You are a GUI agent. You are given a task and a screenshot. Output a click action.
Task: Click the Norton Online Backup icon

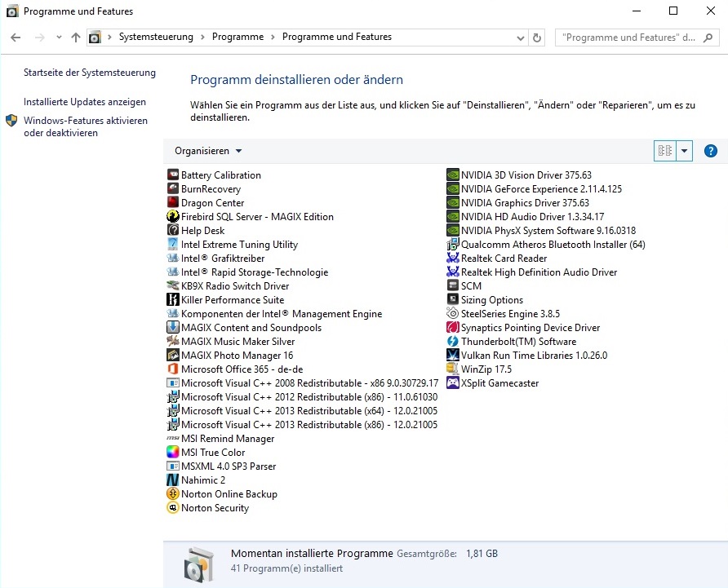click(173, 493)
